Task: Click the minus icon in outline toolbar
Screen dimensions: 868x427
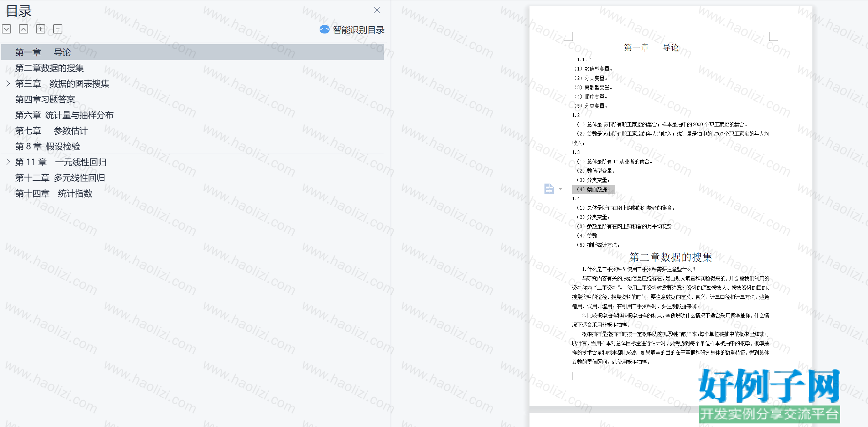Action: click(x=58, y=29)
